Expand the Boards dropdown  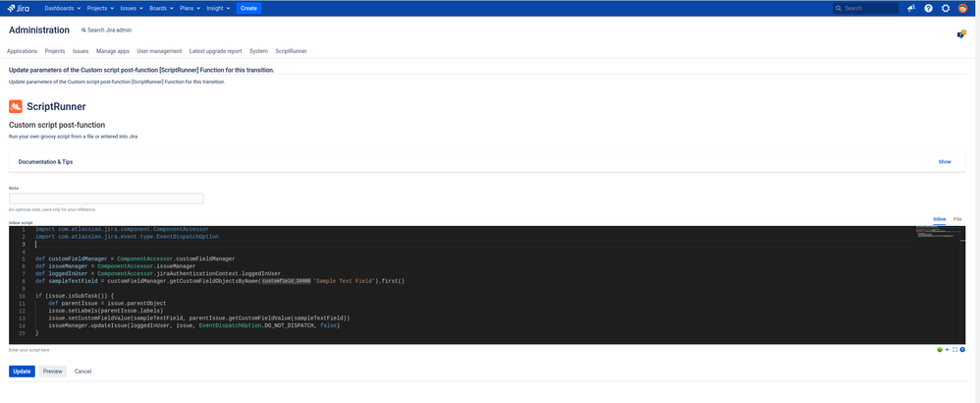(161, 8)
